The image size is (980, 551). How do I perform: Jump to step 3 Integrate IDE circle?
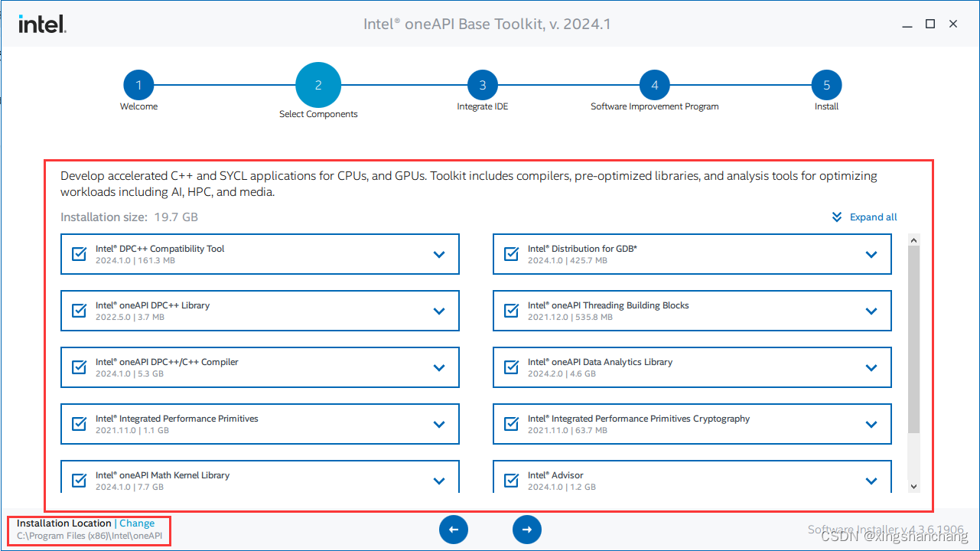point(483,85)
